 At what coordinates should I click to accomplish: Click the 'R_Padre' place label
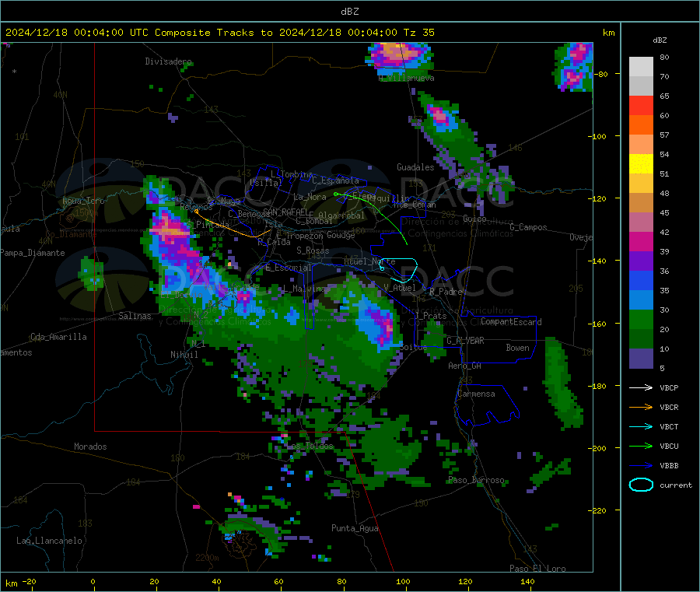click(x=446, y=292)
